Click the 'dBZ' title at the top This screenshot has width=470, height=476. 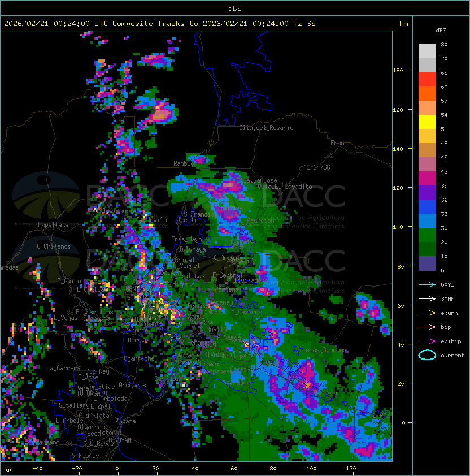235,8
